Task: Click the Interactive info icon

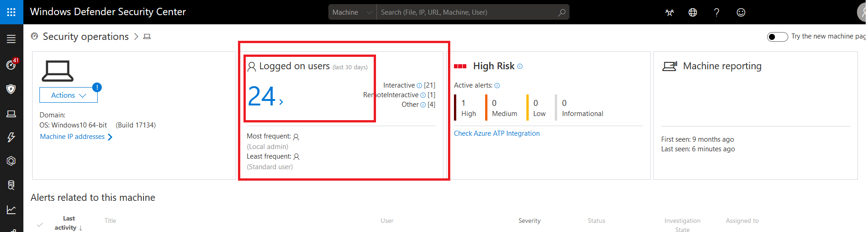Action: 419,85
